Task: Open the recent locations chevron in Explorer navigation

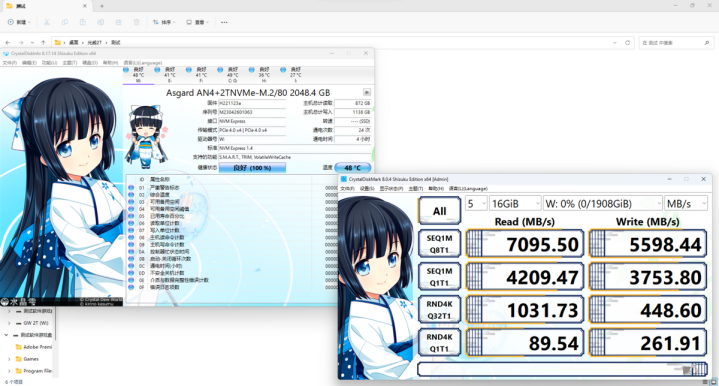Action: point(32,43)
